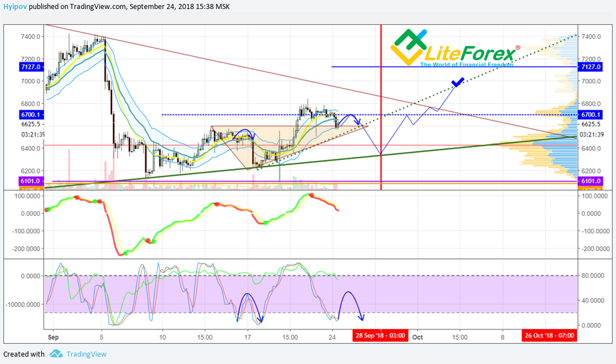Select the left 6101.0 price label

click(x=31, y=181)
